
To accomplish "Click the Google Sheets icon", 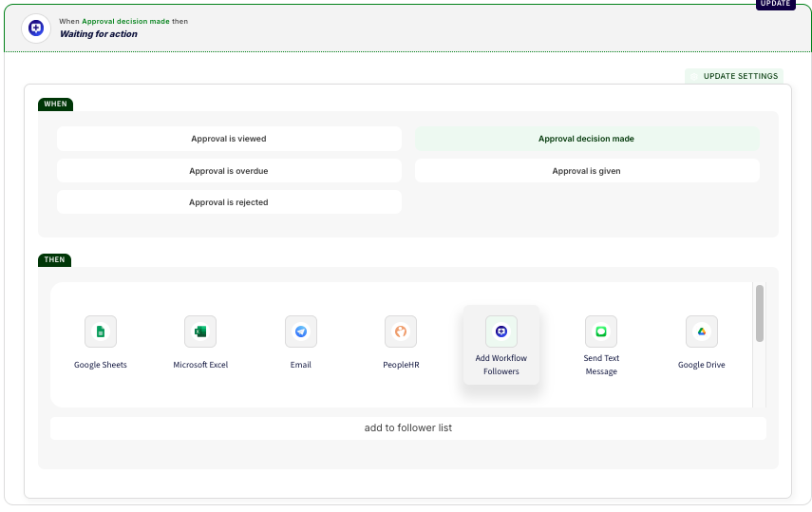I will 101,332.
